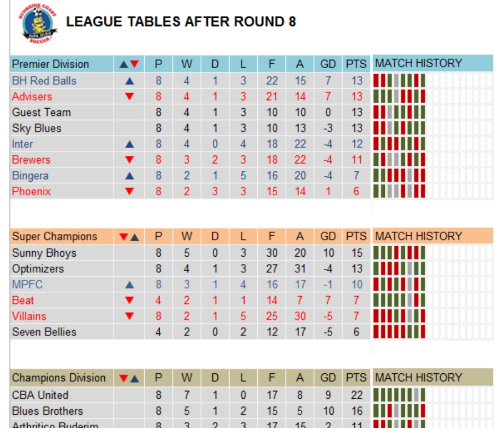Click Seven Bellies match history bars
The image size is (504, 437).
[399, 332]
